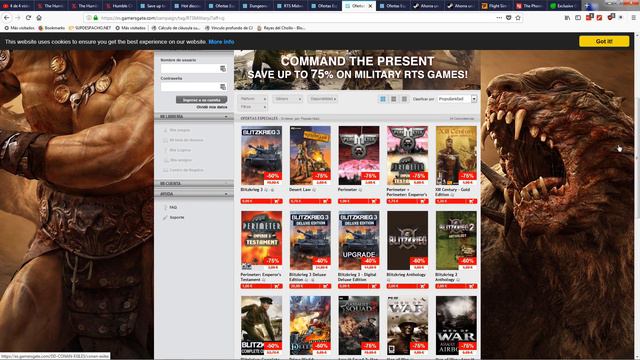
Task: Switch to the RTS Military browser tab
Action: (x=291, y=6)
